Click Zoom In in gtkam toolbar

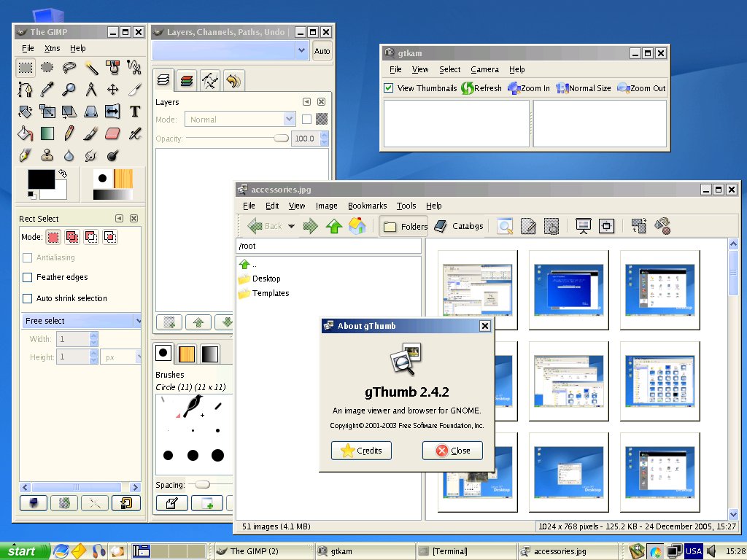[x=529, y=88]
